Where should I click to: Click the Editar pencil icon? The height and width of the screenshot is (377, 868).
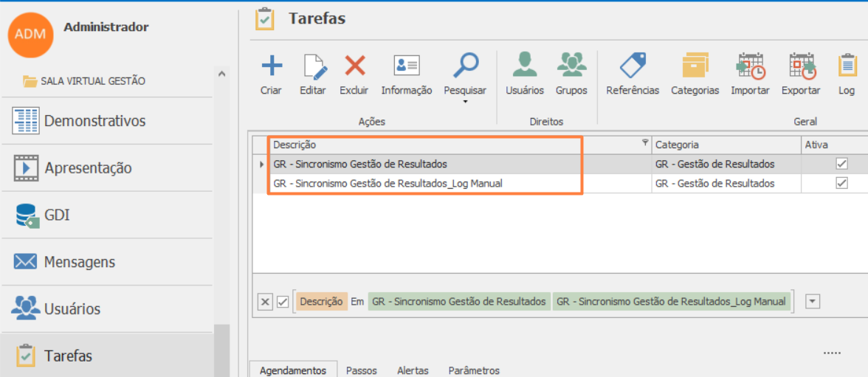[314, 66]
